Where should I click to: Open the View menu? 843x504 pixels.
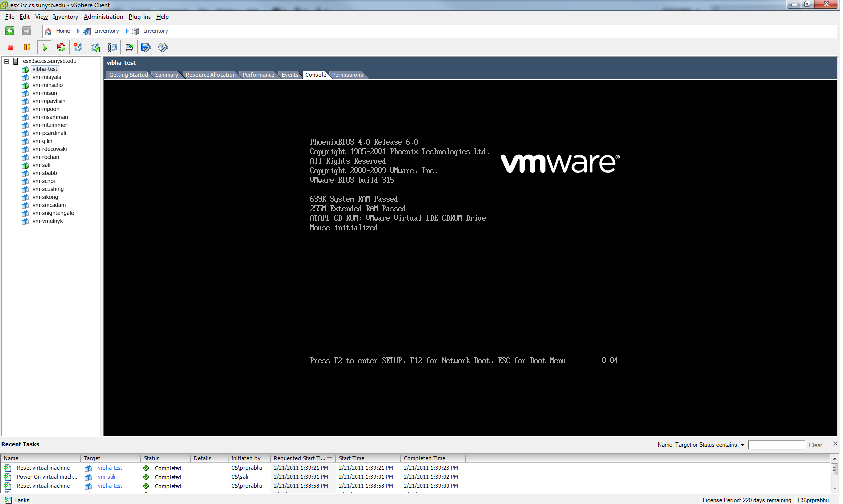pos(41,17)
